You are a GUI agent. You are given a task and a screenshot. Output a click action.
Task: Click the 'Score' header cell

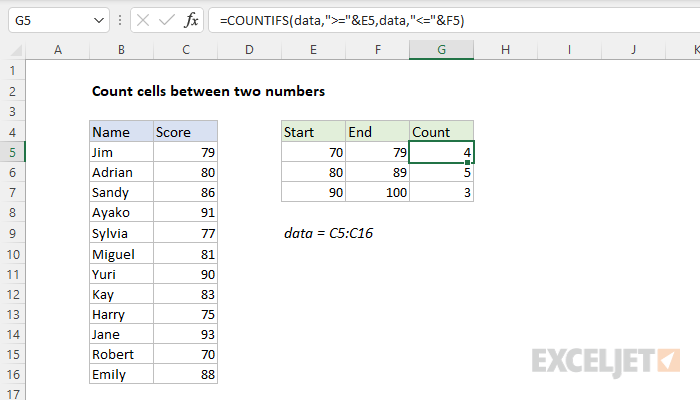[x=186, y=132]
